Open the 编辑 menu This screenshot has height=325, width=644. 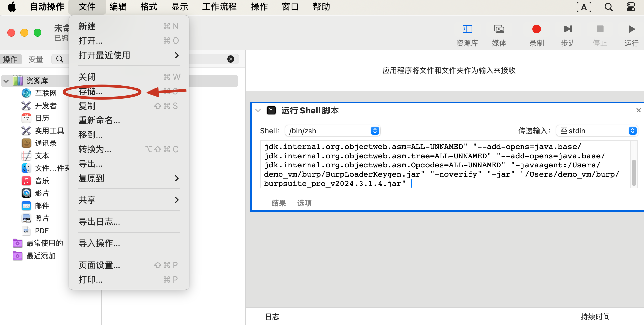point(118,7)
